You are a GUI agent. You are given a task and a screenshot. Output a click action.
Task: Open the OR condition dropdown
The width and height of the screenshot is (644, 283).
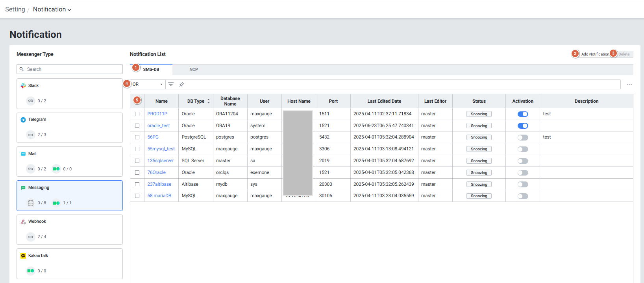(x=148, y=84)
